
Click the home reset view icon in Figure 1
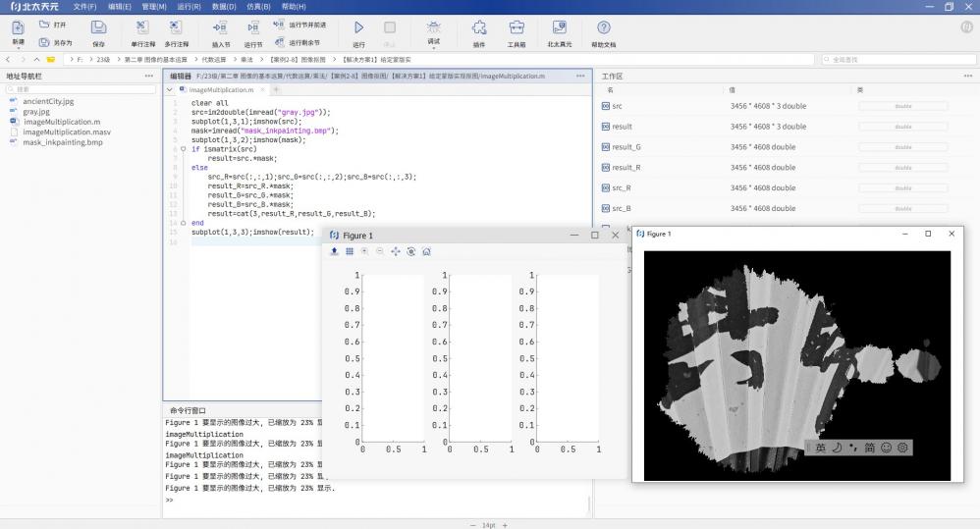click(426, 251)
